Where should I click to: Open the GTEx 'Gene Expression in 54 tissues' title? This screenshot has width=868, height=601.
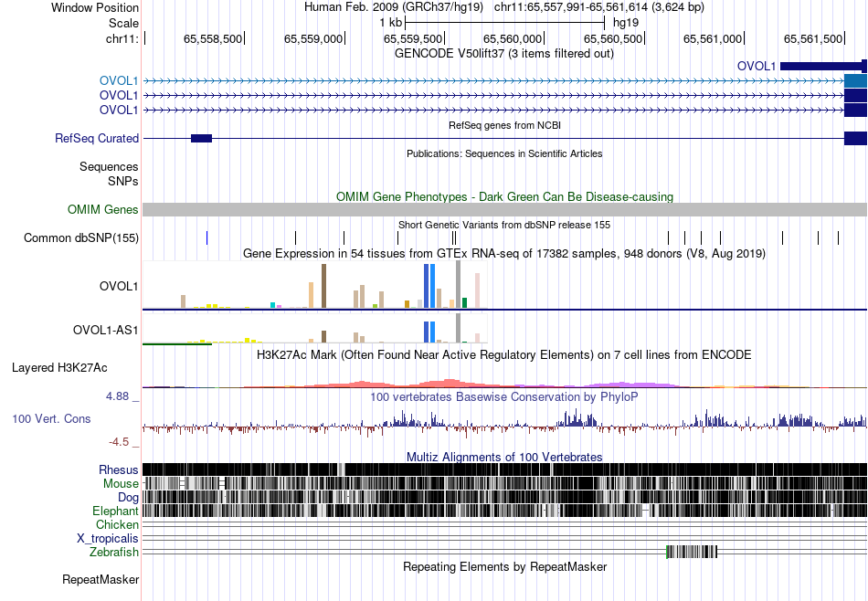[x=504, y=253]
